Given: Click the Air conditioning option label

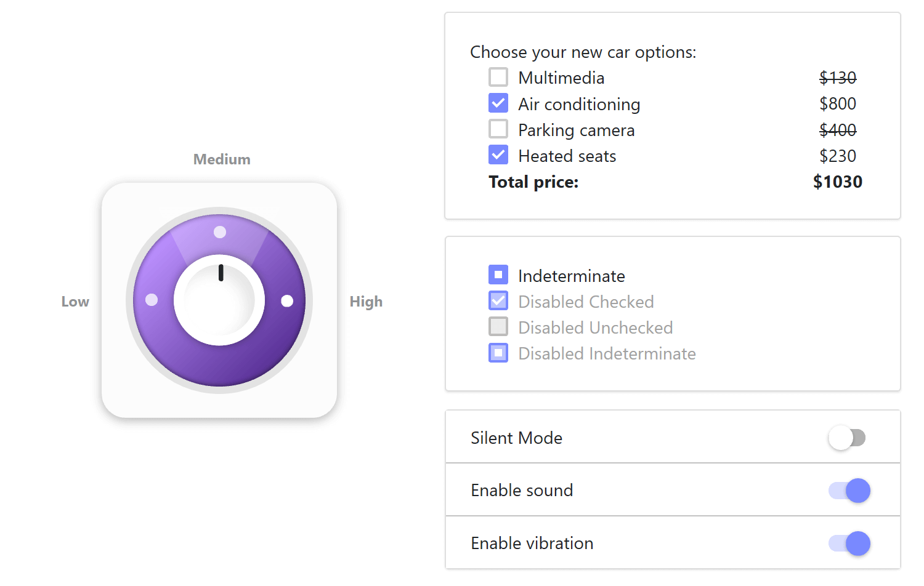Looking at the screenshot, I should tap(579, 104).
